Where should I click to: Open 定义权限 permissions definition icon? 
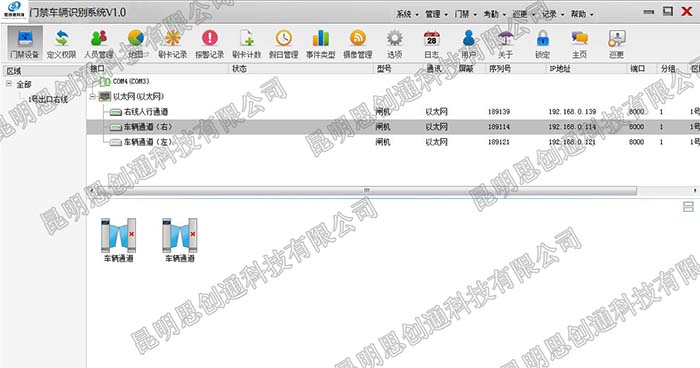coord(62,43)
